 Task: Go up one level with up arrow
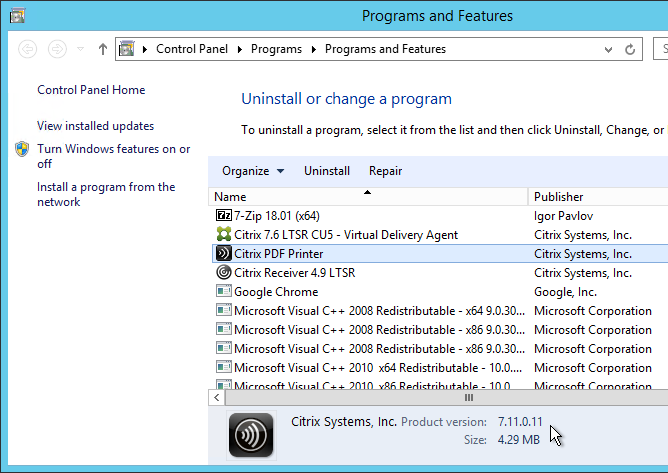coord(102,49)
